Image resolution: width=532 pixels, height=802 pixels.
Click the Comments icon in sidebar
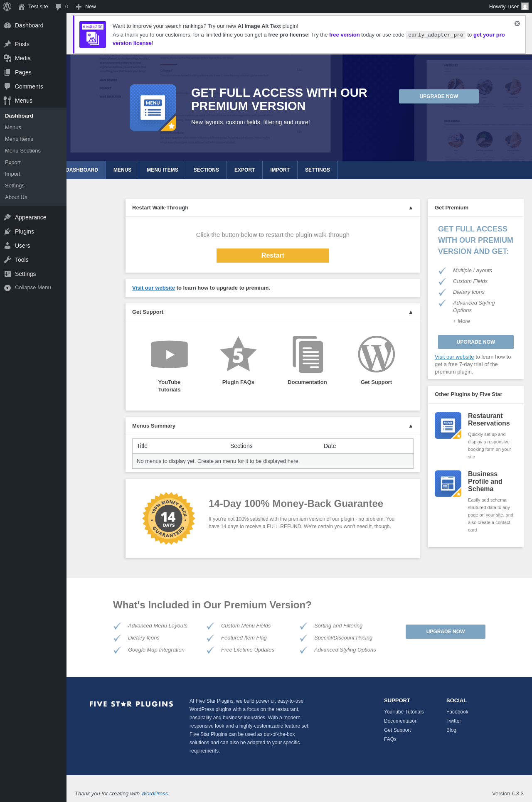[7, 86]
